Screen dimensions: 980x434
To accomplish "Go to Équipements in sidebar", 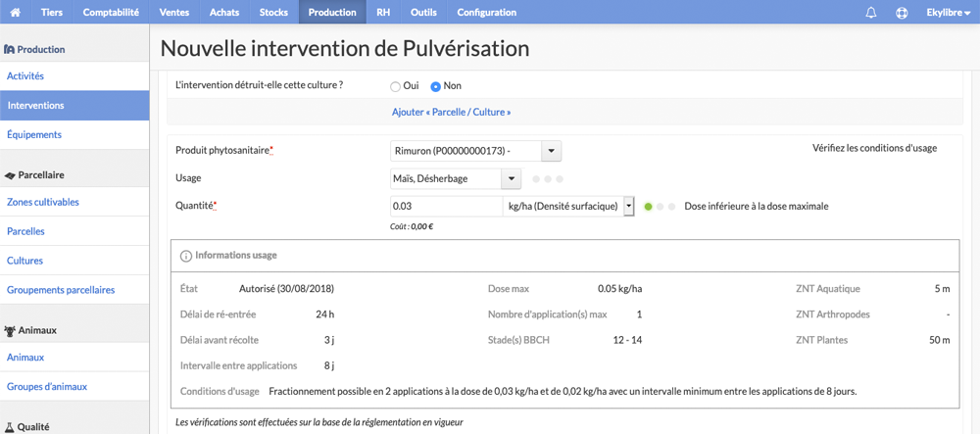I will point(74,134).
